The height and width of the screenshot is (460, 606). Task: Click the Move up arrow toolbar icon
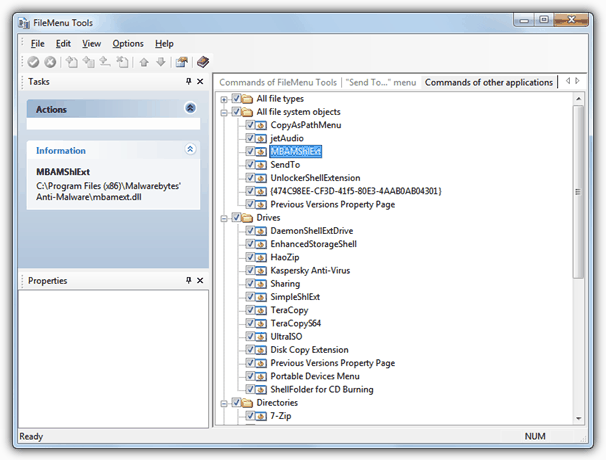click(144, 62)
